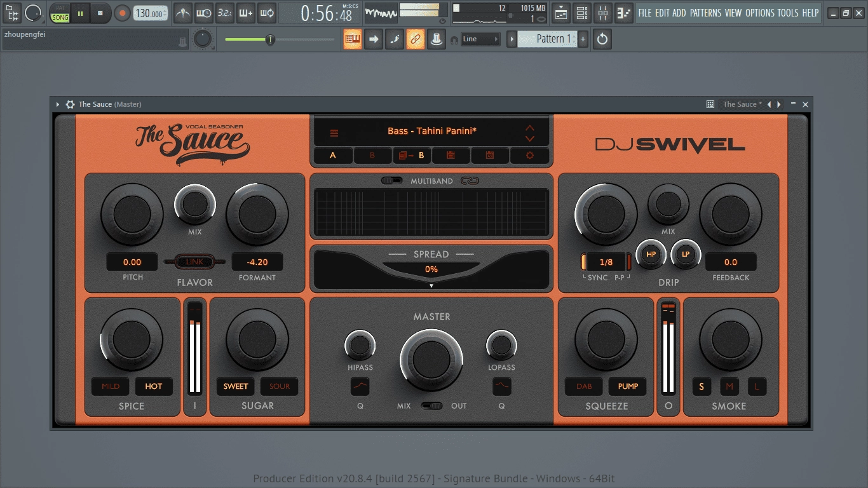Click the hipass Q curve button
Image resolution: width=868 pixels, height=488 pixels.
tap(360, 386)
